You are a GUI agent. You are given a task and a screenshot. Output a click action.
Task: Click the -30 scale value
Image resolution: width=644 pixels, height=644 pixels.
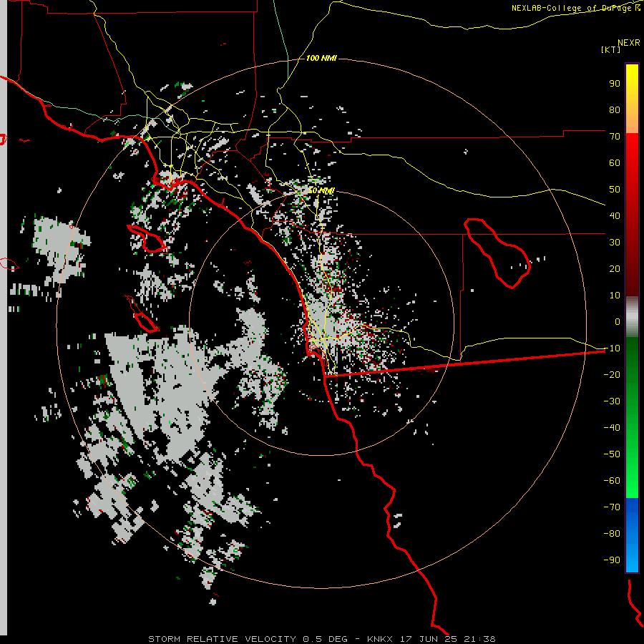pyautogui.click(x=612, y=401)
